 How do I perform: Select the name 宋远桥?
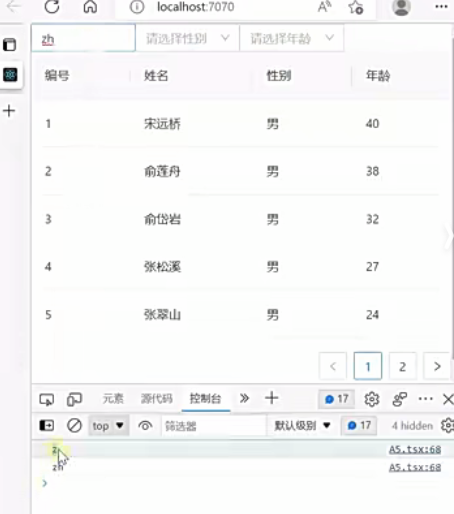[162, 124]
